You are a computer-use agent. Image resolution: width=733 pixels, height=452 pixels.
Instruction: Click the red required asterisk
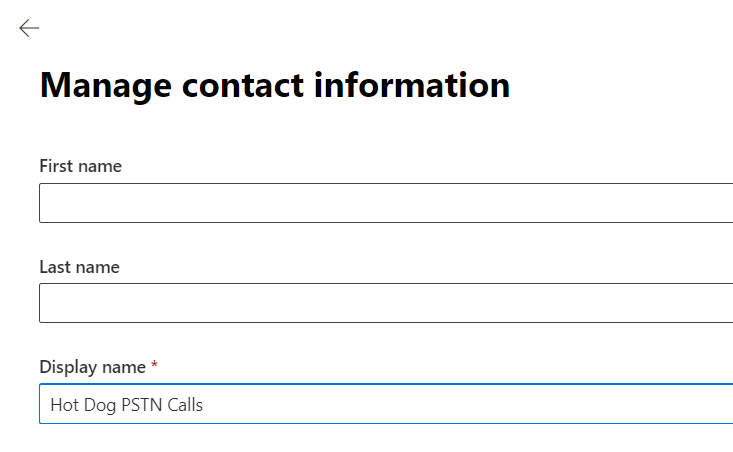[154, 367]
